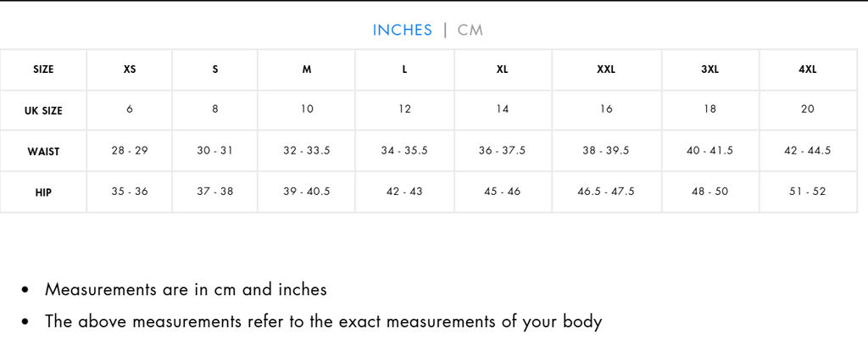Click the M size column header
The width and height of the screenshot is (868, 340).
click(x=307, y=70)
